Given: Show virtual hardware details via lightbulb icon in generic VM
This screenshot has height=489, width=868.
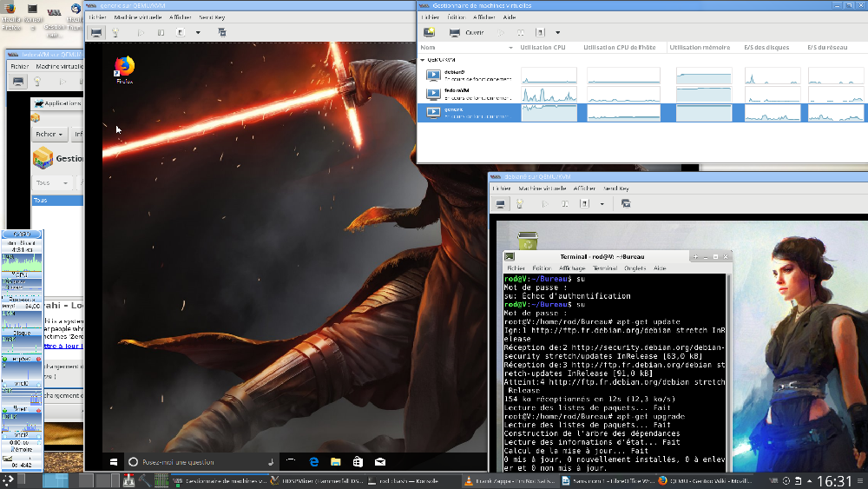Looking at the screenshot, I should [115, 33].
